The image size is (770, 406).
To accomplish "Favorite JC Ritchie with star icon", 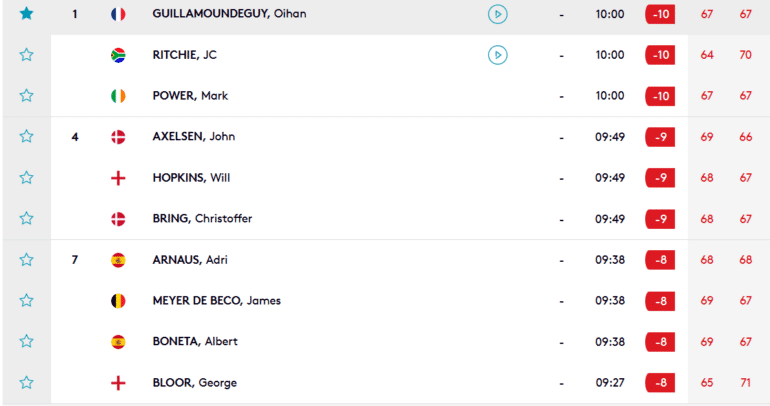I will pos(27,54).
